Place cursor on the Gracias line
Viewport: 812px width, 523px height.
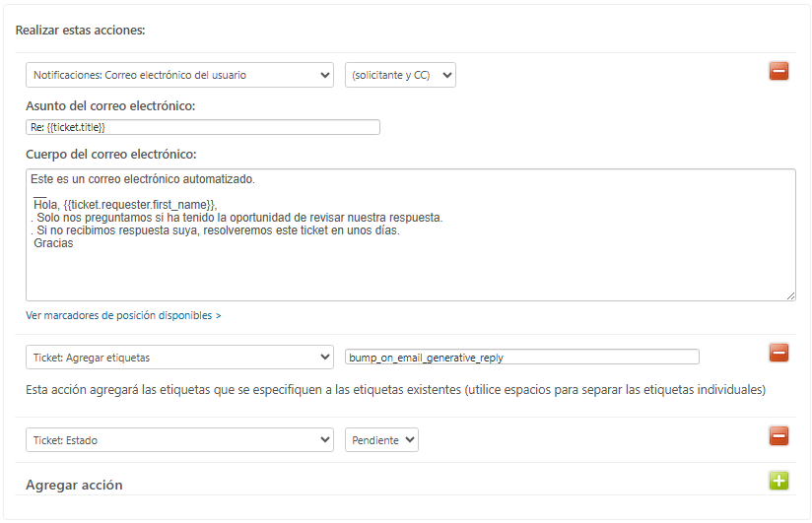point(53,243)
